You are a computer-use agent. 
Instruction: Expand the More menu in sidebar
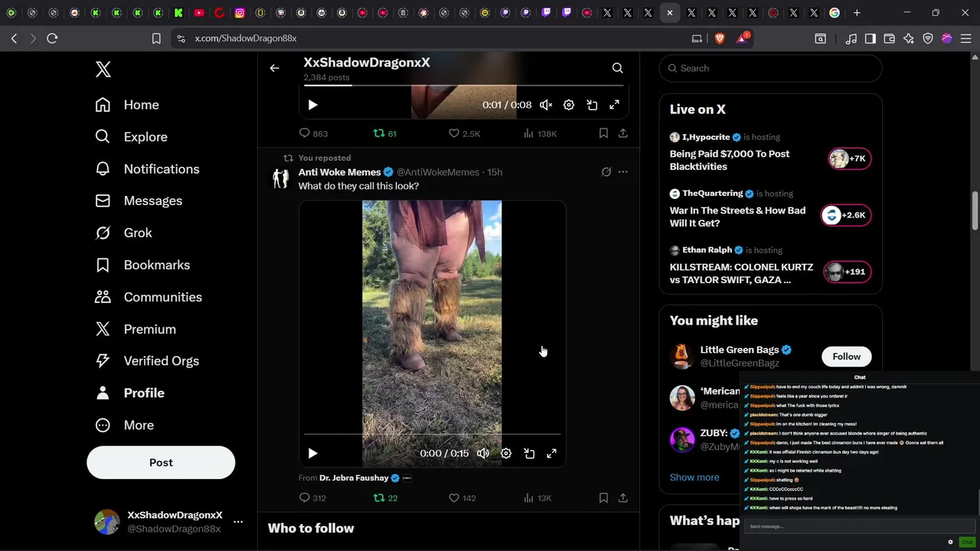(124, 425)
